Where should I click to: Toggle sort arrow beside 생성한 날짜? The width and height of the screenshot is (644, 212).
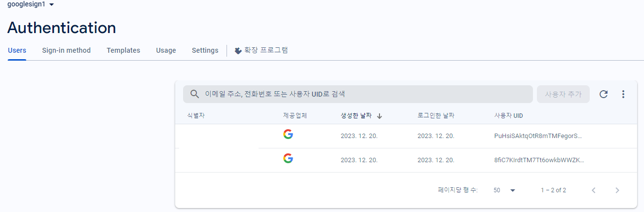[379, 116]
